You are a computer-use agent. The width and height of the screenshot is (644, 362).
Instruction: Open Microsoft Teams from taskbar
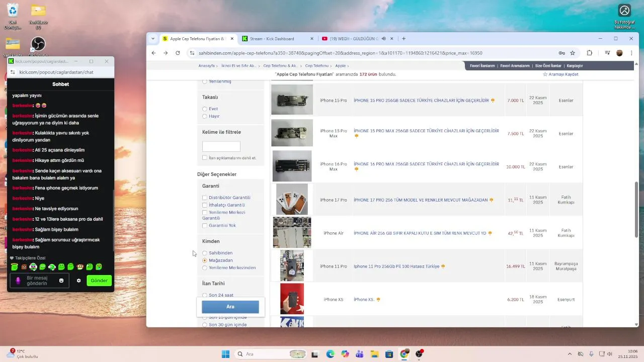coord(360,354)
